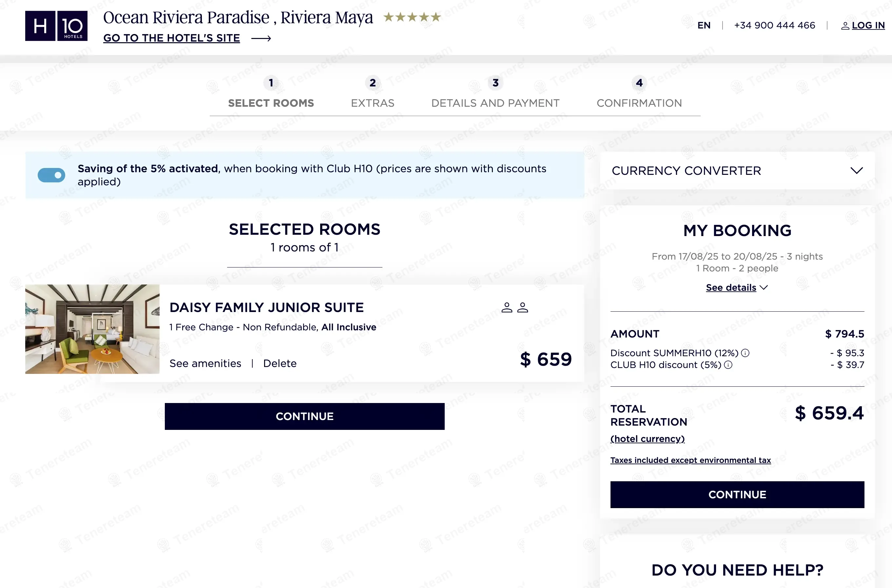The image size is (892, 588).
Task: Click the H10 Hotels logo
Action: [56, 26]
